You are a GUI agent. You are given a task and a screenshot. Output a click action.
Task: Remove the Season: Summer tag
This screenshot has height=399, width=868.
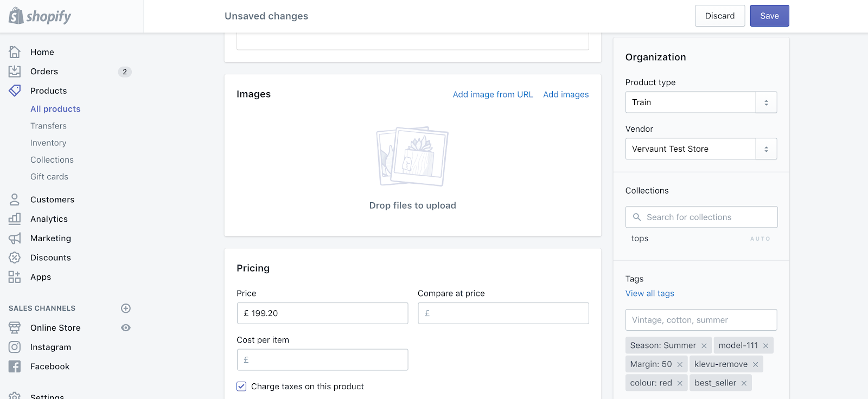704,346
